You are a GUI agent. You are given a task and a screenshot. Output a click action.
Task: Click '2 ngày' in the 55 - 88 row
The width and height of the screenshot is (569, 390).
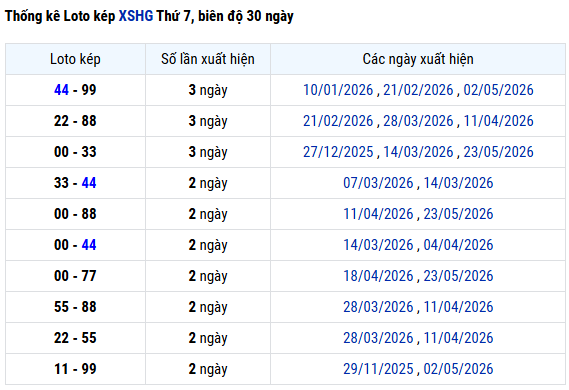tap(208, 307)
